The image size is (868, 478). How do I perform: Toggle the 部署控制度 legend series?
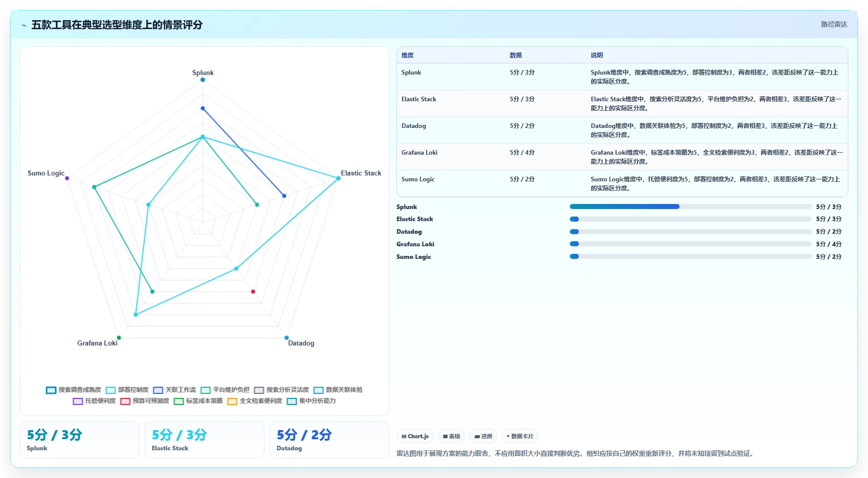pyautogui.click(x=127, y=390)
